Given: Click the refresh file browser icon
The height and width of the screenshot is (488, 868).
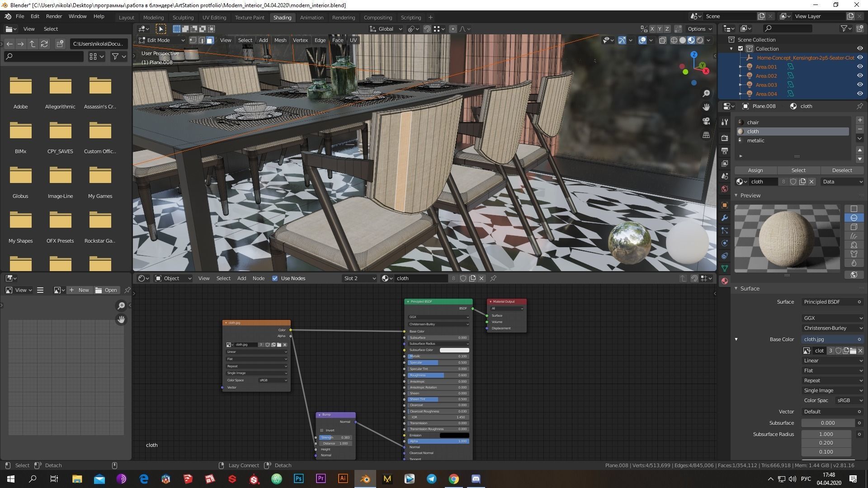Looking at the screenshot, I should point(44,44).
